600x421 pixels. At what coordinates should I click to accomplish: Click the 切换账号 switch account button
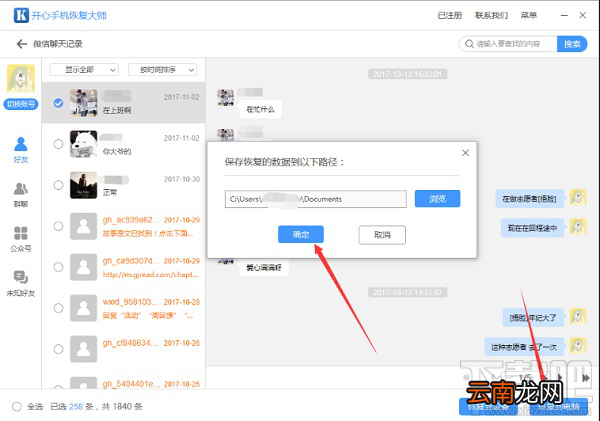tap(21, 104)
